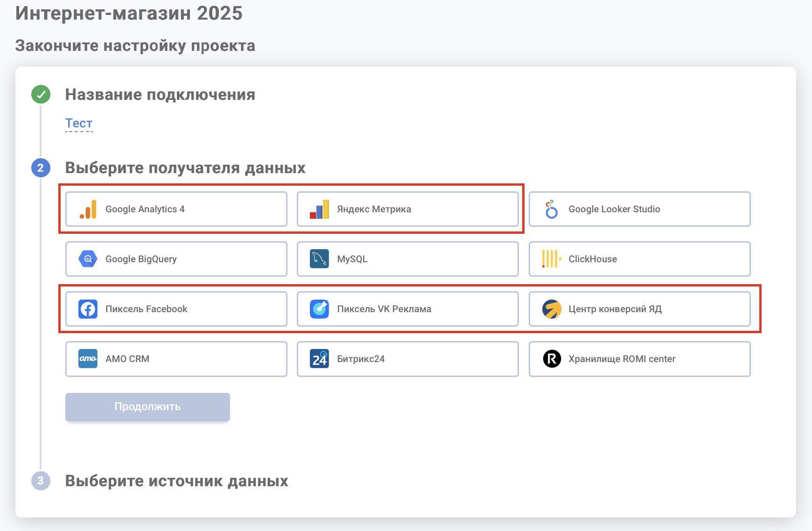812x531 pixels.
Task: Click the Центр конверсий ЯД arrow icon
Action: (x=551, y=309)
